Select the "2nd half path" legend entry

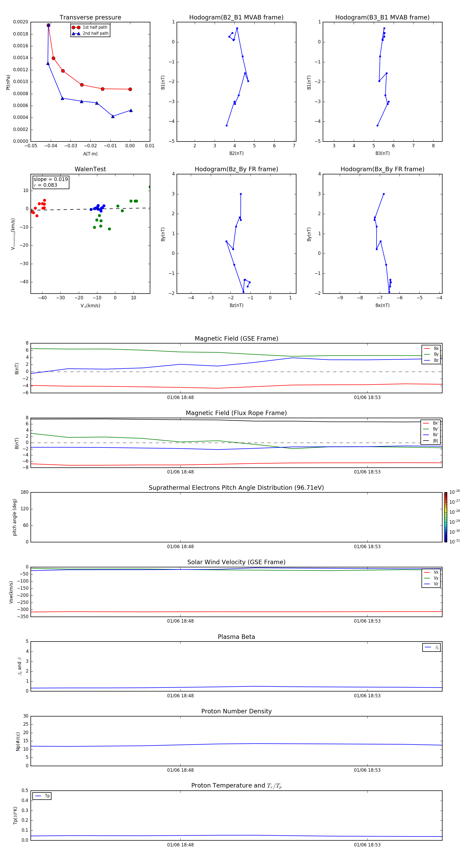pos(90,33)
